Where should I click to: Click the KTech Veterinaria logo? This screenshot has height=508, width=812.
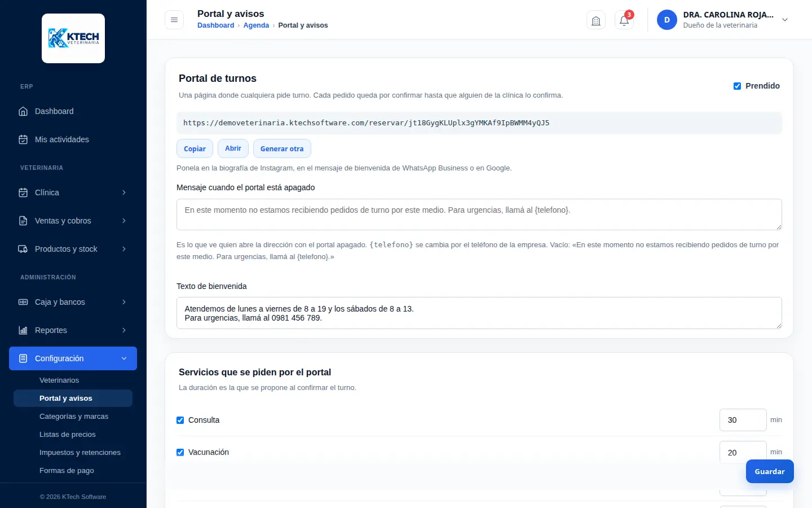[x=73, y=38]
